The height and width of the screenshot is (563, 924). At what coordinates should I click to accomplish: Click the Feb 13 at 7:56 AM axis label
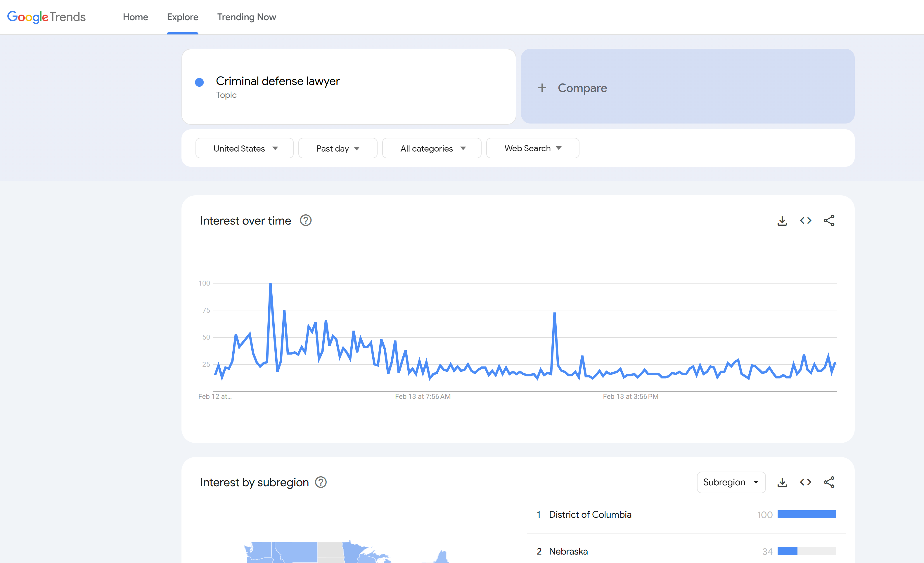423,397
